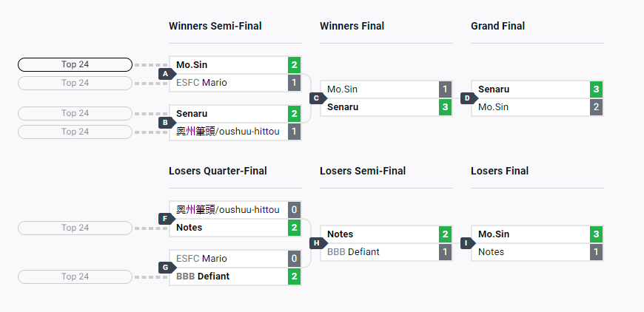Click Mo.Sin's green score 3 in Losers Final

pyautogui.click(x=596, y=234)
